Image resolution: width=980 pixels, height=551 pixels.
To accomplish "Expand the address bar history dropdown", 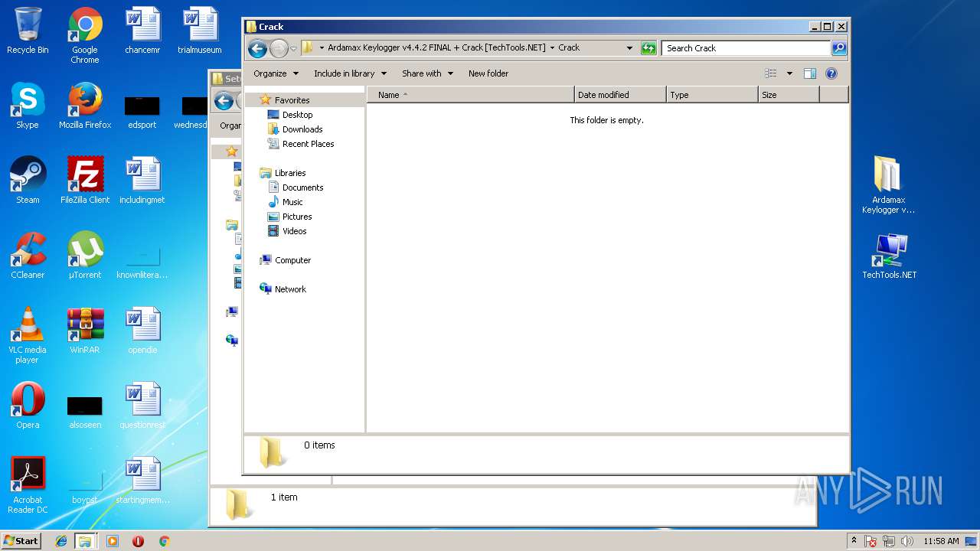I will pos(630,48).
